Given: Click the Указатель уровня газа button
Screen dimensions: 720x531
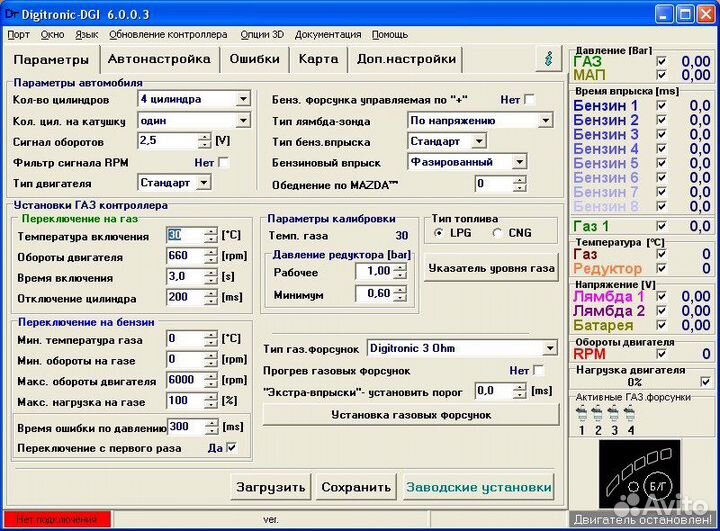Looking at the screenshot, I should pyautogui.click(x=491, y=268).
